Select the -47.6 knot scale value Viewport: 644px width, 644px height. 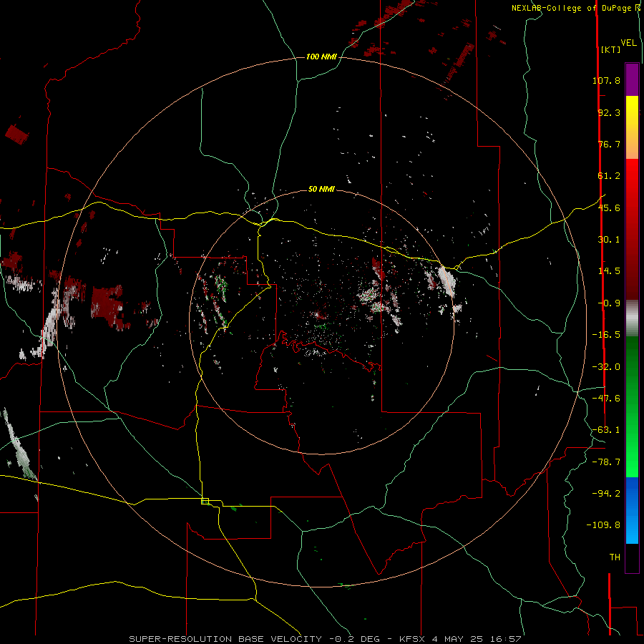pos(606,399)
